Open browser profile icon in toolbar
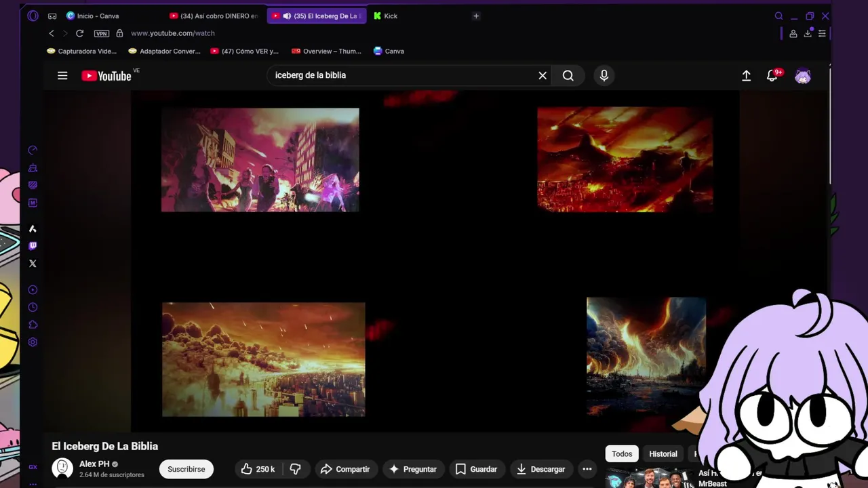This screenshot has height=488, width=868. click(x=793, y=33)
